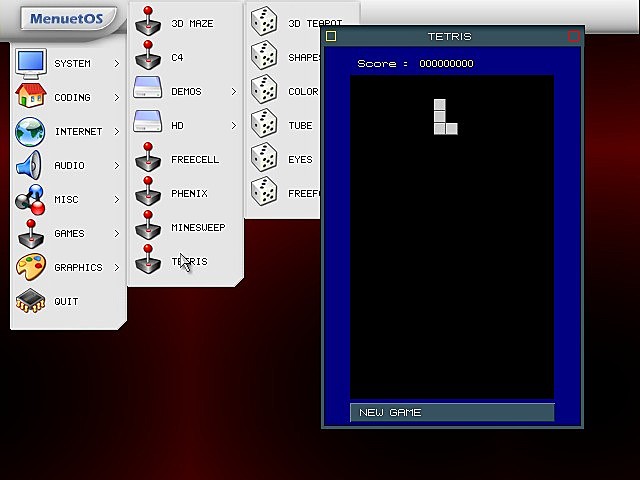The height and width of the screenshot is (480, 640).
Task: Click the SHAPES dice icon
Action: [x=264, y=55]
